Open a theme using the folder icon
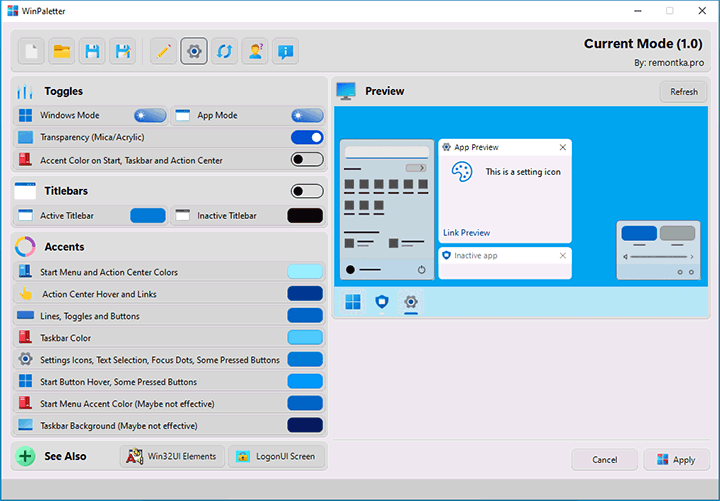This screenshot has height=501, width=720. click(62, 51)
